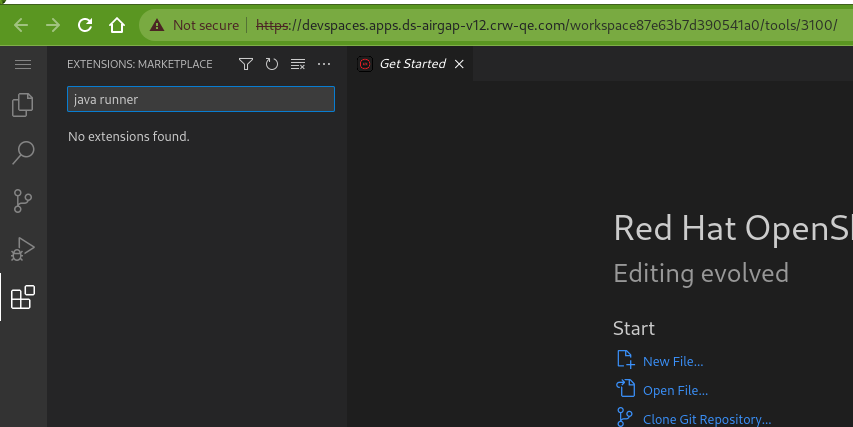The height and width of the screenshot is (427, 853).
Task: Open the Search view icon
Action: tap(23, 153)
